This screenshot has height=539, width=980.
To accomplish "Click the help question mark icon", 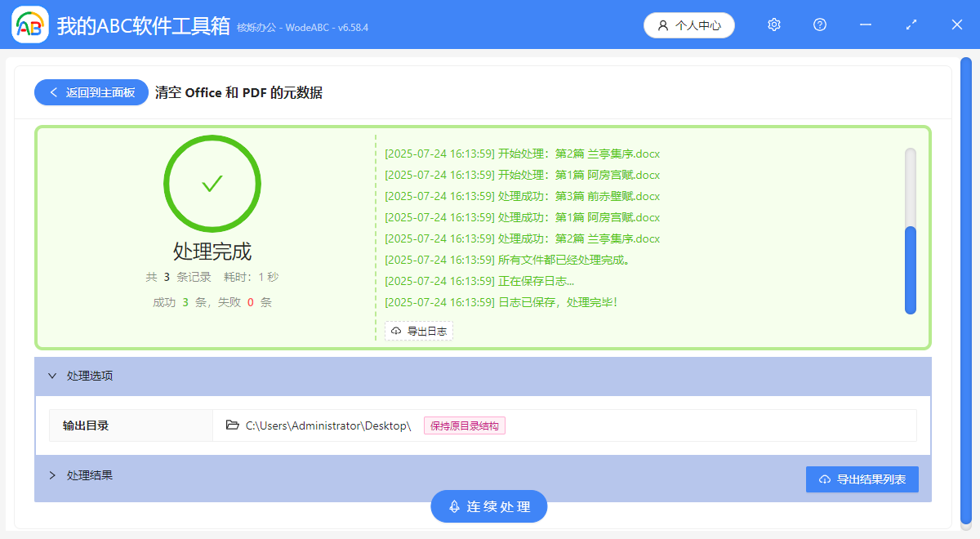I will tap(820, 25).
